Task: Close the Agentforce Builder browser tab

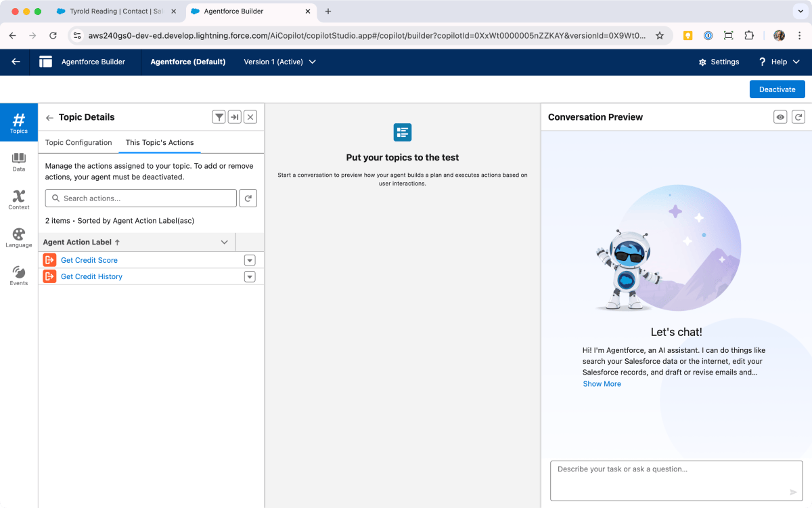Action: tap(307, 12)
